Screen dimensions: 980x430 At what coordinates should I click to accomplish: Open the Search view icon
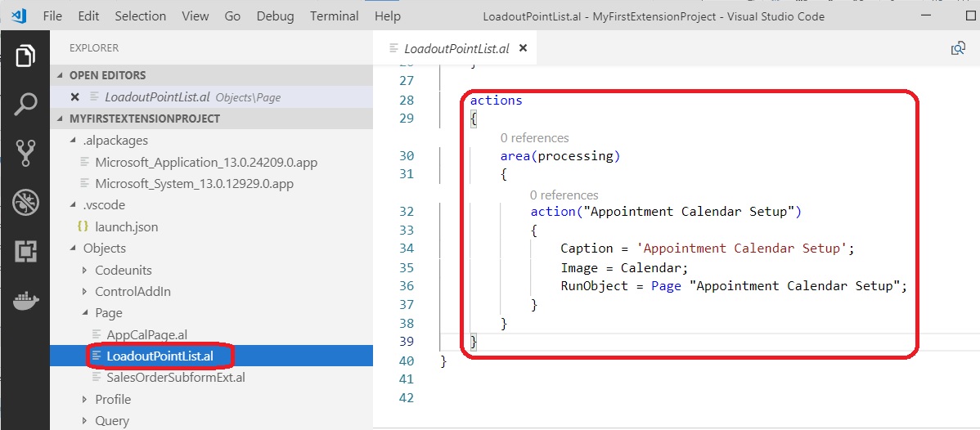pos(25,104)
